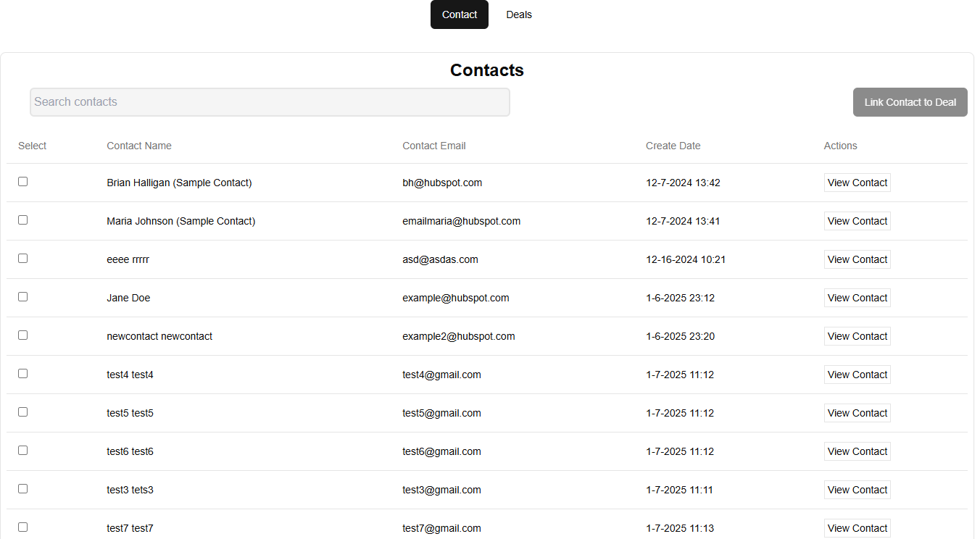The width and height of the screenshot is (980, 539).
Task: Open View Contact for test3 tets3
Action: (x=857, y=490)
